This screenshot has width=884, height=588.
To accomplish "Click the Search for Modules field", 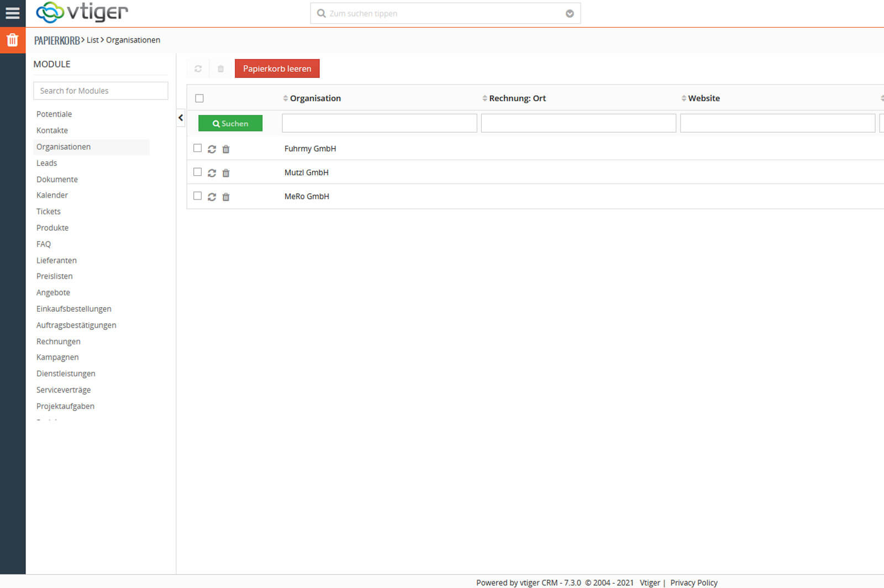I will [101, 91].
